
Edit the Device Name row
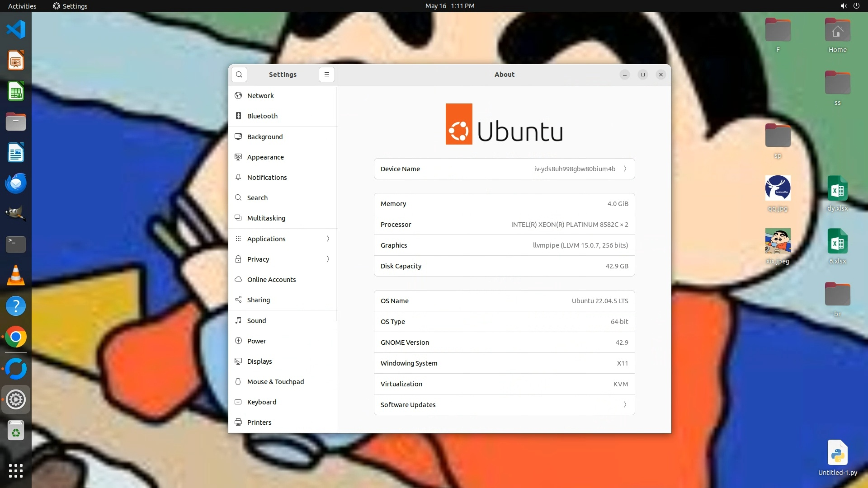504,169
